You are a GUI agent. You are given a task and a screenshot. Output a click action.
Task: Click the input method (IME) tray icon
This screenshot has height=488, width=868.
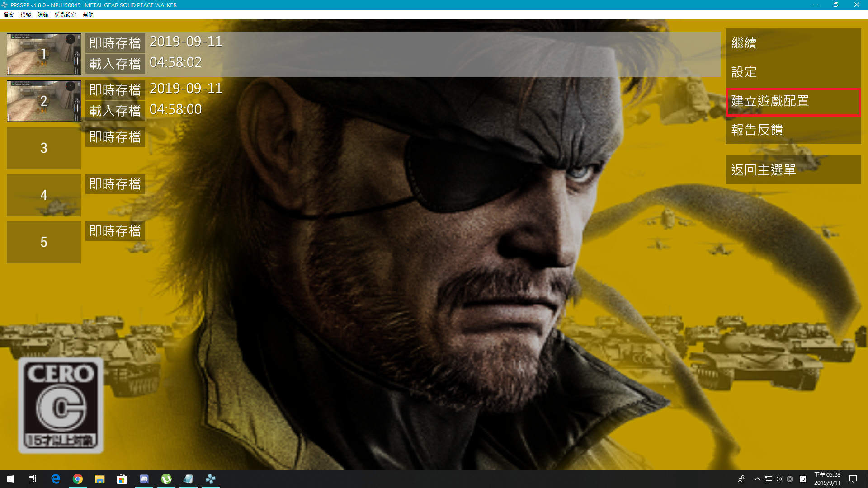803,479
